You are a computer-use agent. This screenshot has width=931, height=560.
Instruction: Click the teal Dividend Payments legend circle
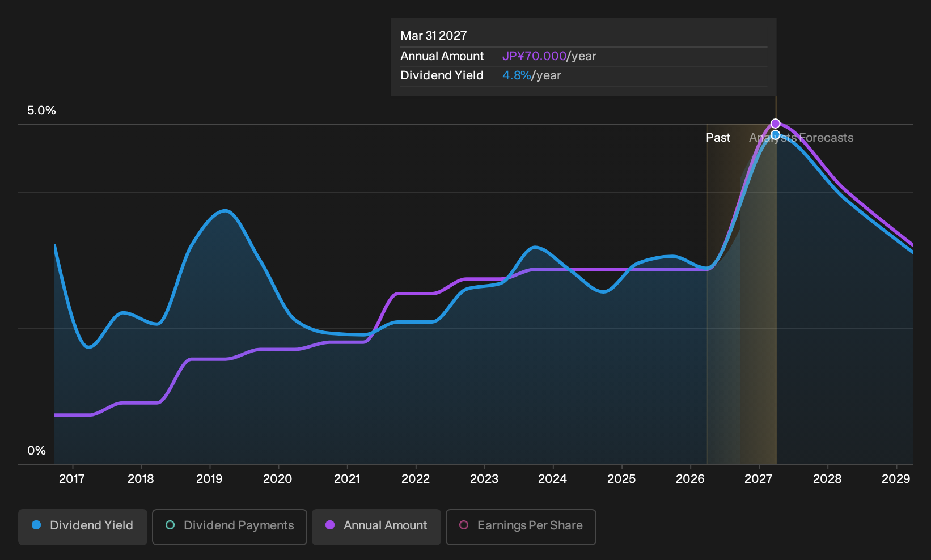(170, 525)
